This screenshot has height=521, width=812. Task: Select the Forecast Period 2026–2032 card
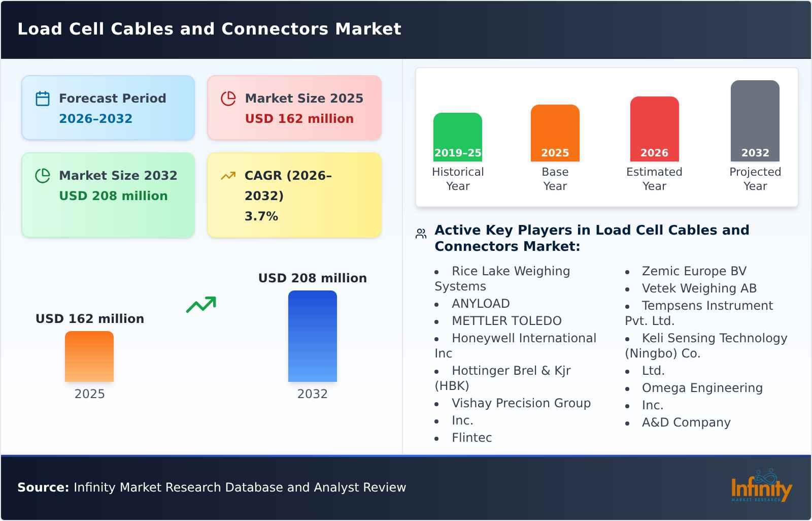[x=108, y=108]
